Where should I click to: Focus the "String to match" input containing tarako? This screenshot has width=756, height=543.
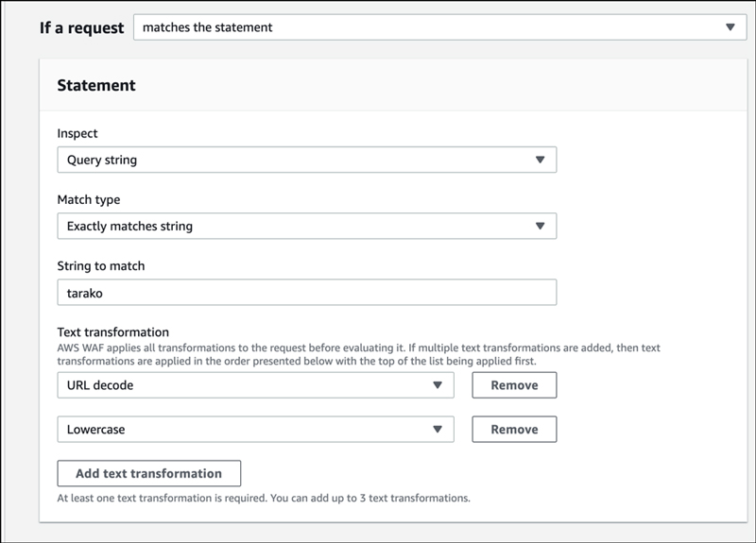point(306,292)
